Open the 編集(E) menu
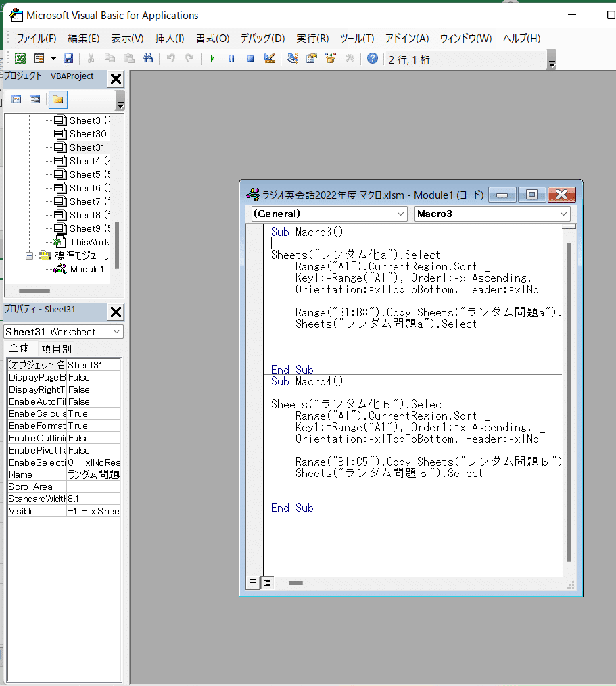The height and width of the screenshot is (686, 616). click(84, 39)
